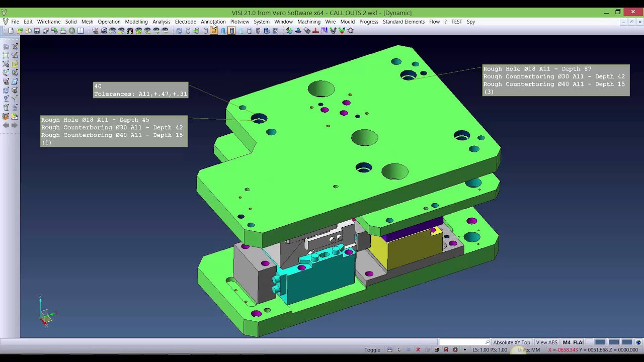Click the magnifier icon in status search field
This screenshot has width=644, height=362.
[x=487, y=342]
